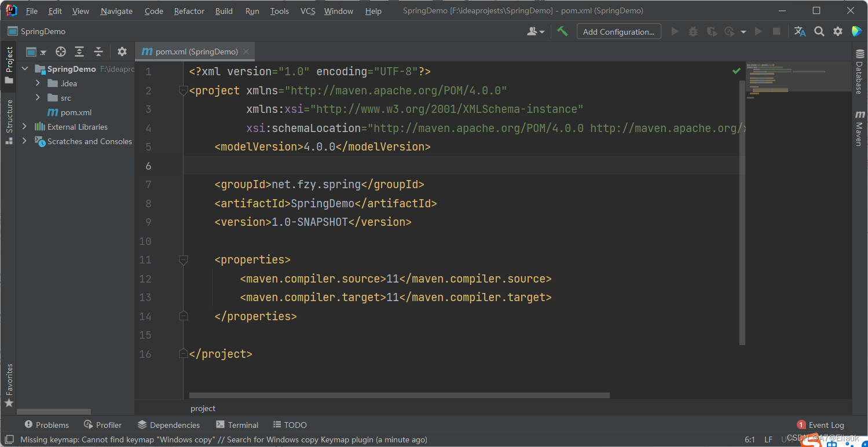
Task: Click the 6:1 cursor position indicator
Action: 750,439
